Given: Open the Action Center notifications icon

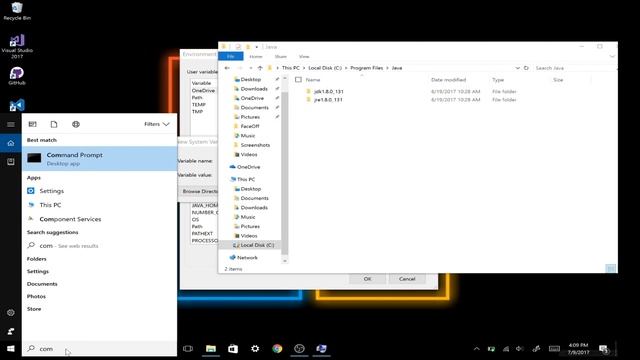Looking at the screenshot, I should point(604,349).
